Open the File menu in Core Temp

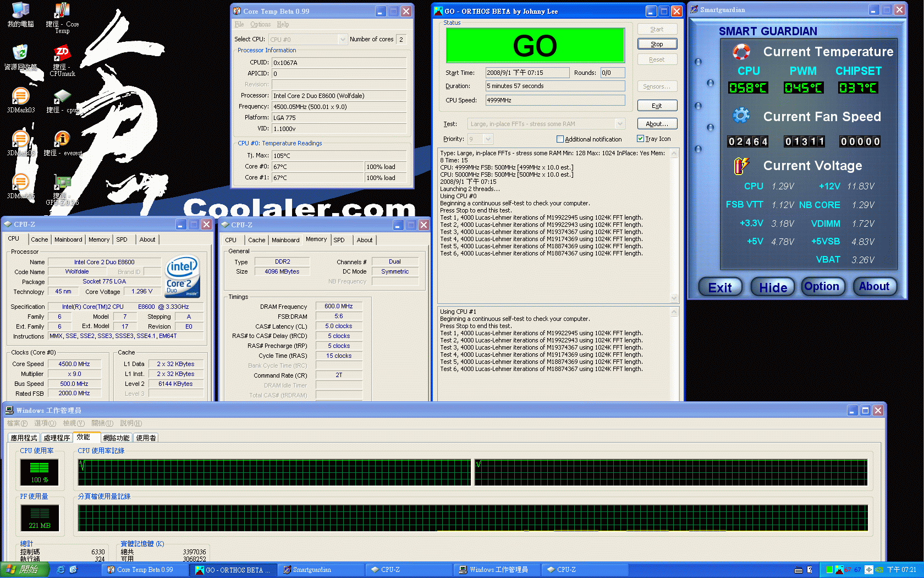239,24
